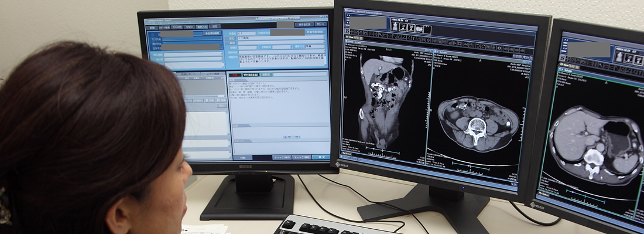Click the link series chain icon
The height and width of the screenshot is (234, 644).
[466, 44]
